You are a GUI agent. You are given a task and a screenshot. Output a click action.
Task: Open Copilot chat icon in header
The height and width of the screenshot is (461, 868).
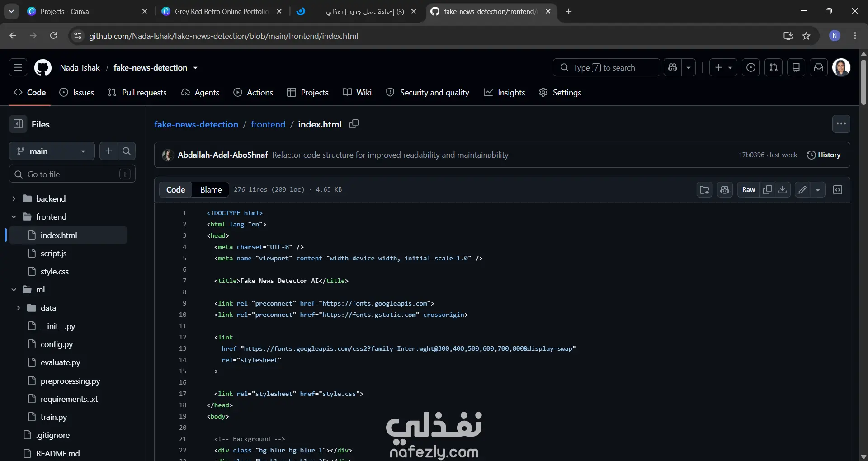(673, 67)
